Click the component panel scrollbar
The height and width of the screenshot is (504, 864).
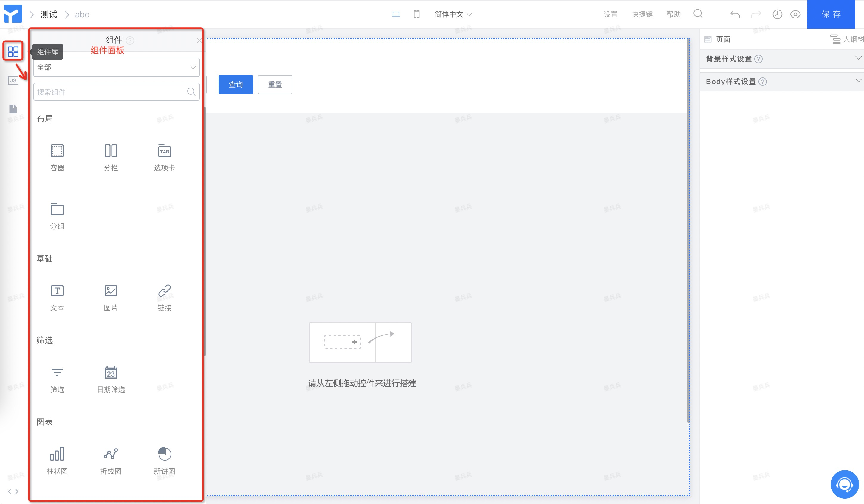coord(205,231)
